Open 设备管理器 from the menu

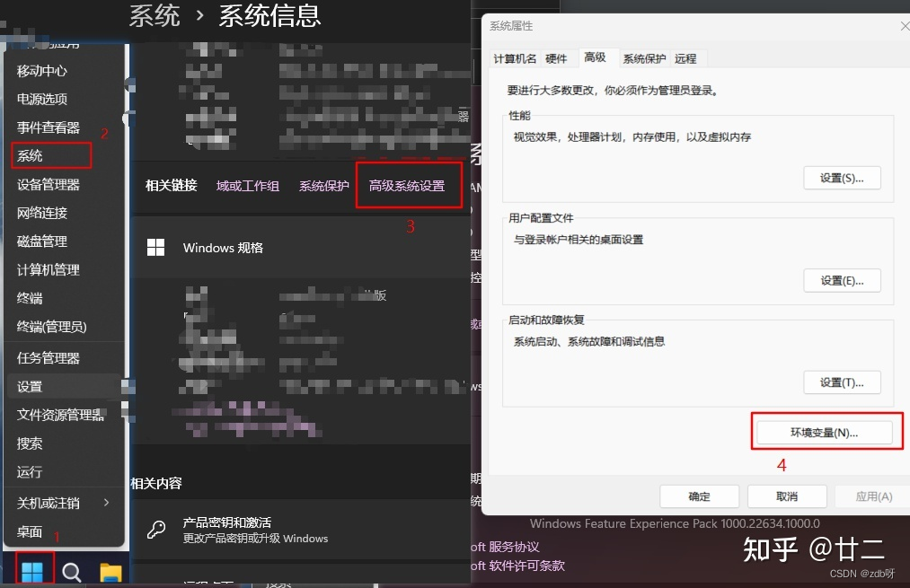click(x=49, y=183)
